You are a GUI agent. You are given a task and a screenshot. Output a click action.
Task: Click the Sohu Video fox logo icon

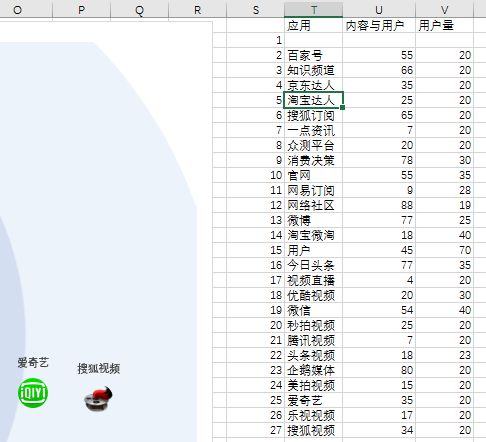[98, 398]
